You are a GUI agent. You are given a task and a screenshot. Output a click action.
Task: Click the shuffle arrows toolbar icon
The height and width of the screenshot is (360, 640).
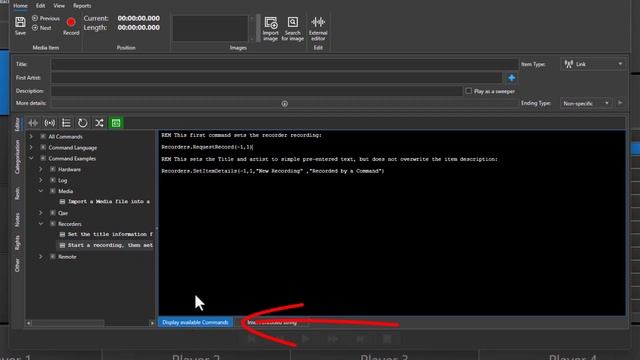99,123
